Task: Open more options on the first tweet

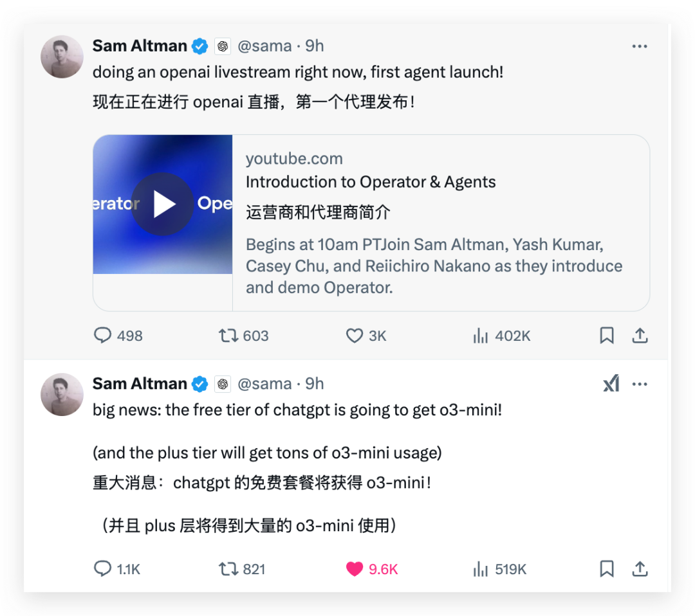Action: 639,46
